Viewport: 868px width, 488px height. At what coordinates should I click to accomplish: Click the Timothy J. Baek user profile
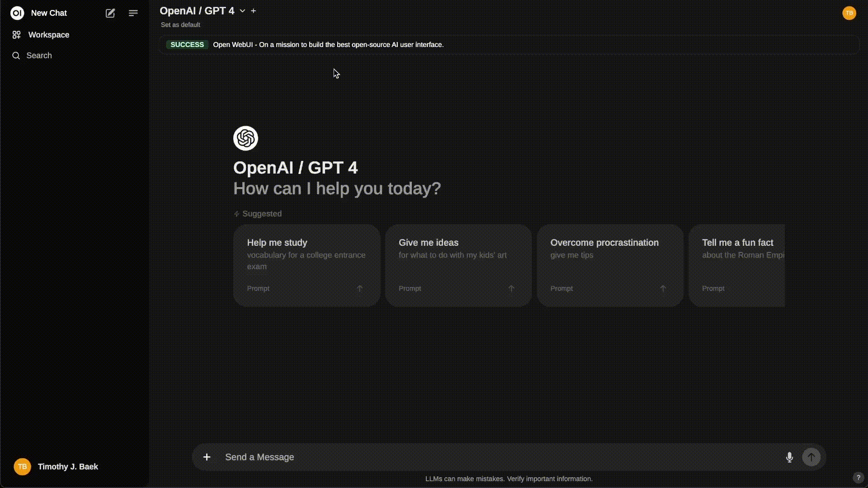(x=68, y=467)
